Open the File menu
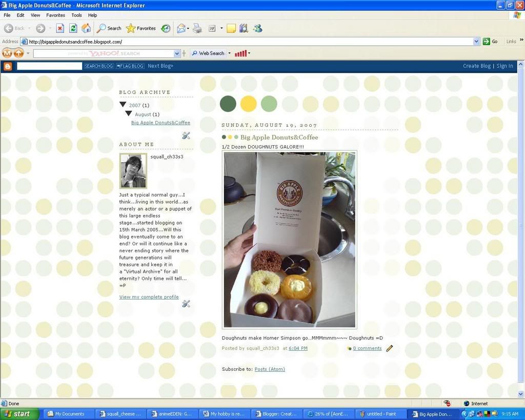 tap(7, 15)
